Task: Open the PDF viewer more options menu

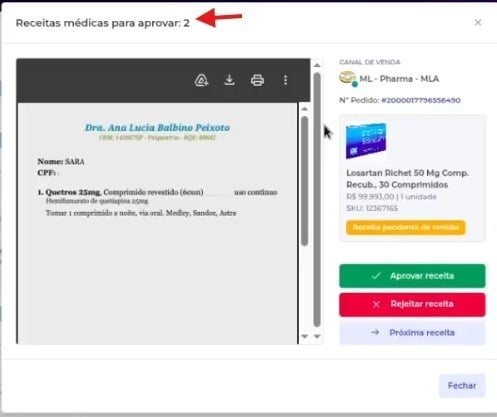Action: coord(285,80)
